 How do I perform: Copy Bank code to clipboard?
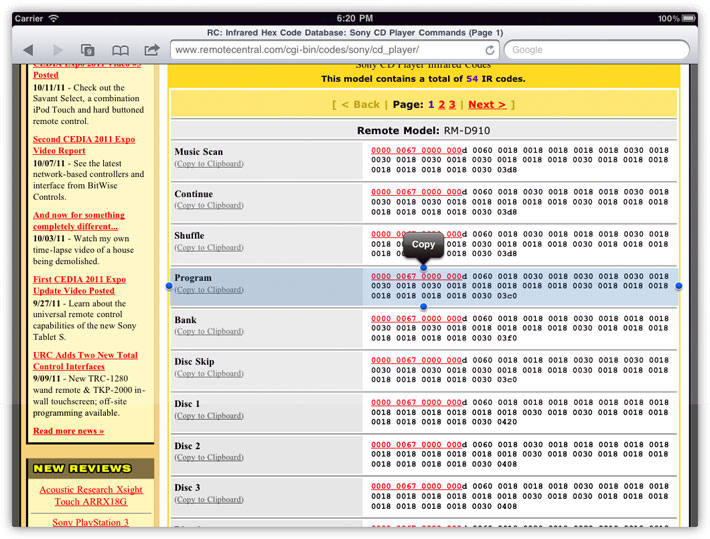point(209,331)
